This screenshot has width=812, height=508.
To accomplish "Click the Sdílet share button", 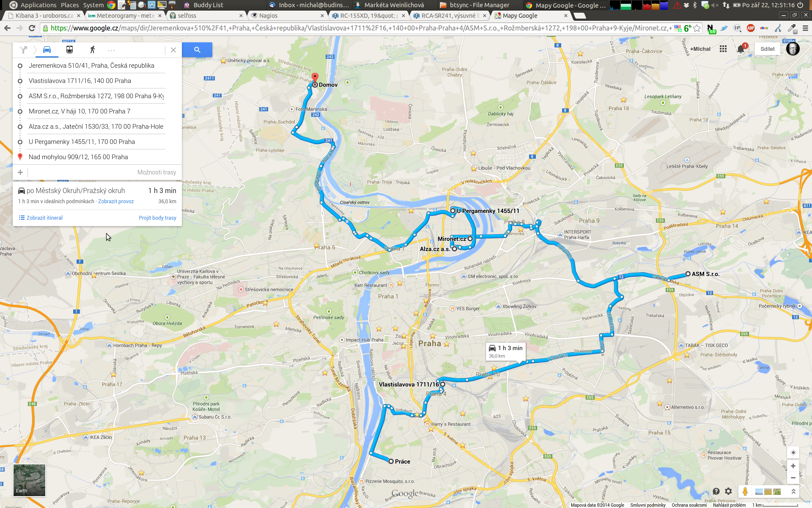I will tap(767, 49).
